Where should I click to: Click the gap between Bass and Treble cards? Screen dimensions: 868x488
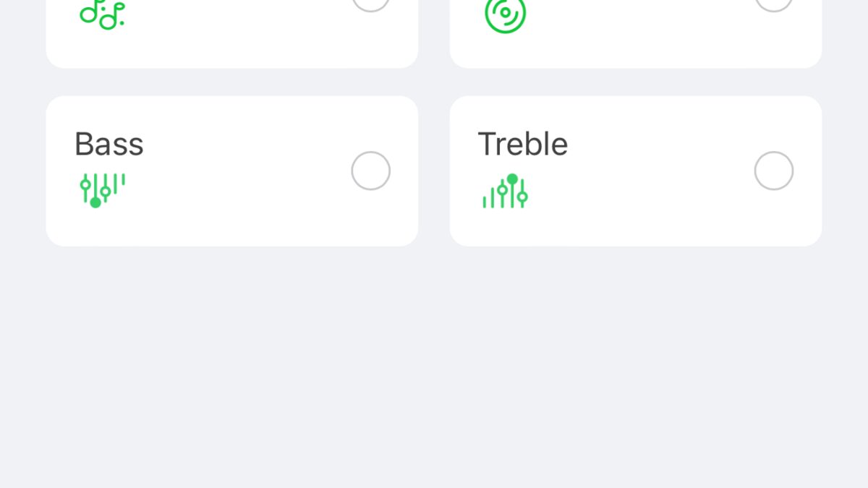click(x=434, y=171)
